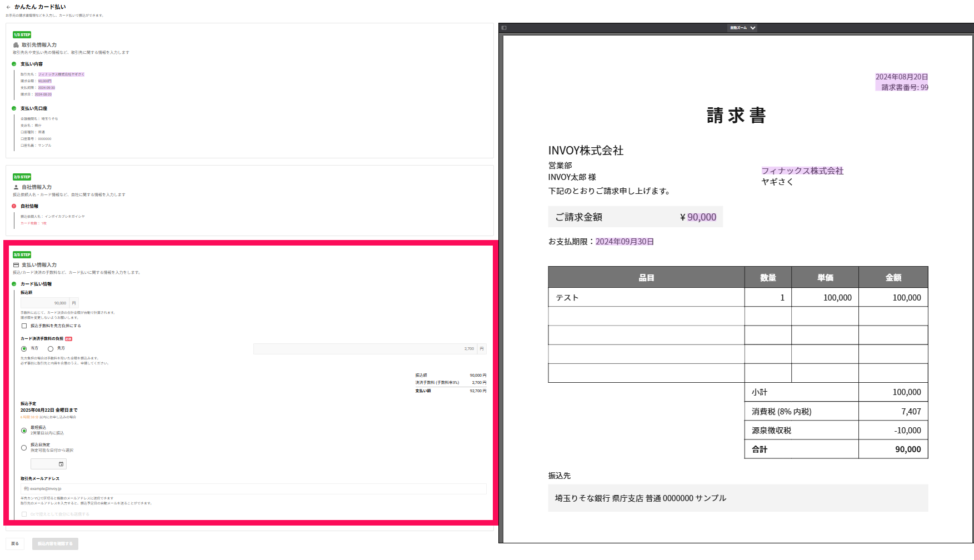Click the highlighted 請求日 value 2024-08-20
The image size is (974, 560).
[x=43, y=94]
